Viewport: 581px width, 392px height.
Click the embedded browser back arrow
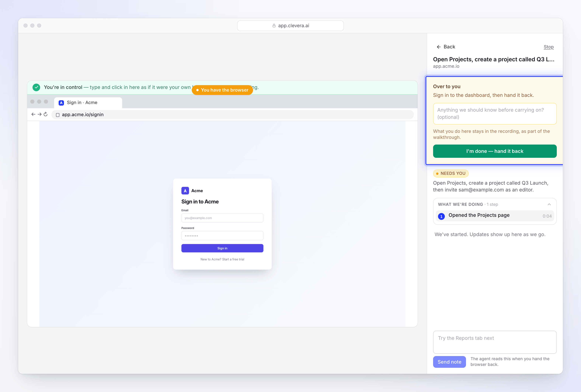[x=33, y=114]
